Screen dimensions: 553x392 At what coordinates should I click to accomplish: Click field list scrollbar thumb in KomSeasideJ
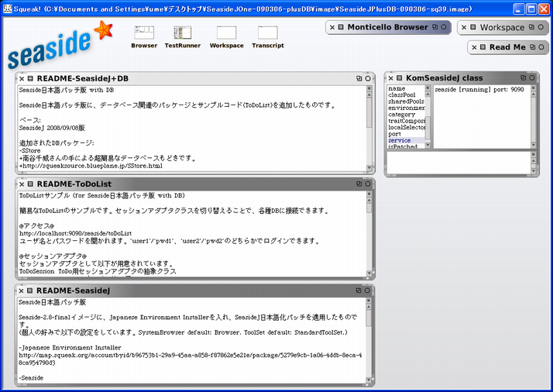(428, 128)
